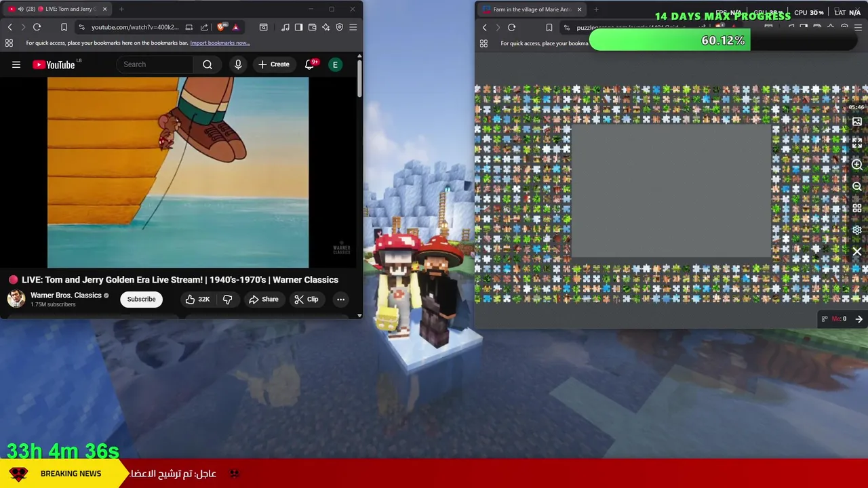Reload the YouTube page

[x=37, y=27]
